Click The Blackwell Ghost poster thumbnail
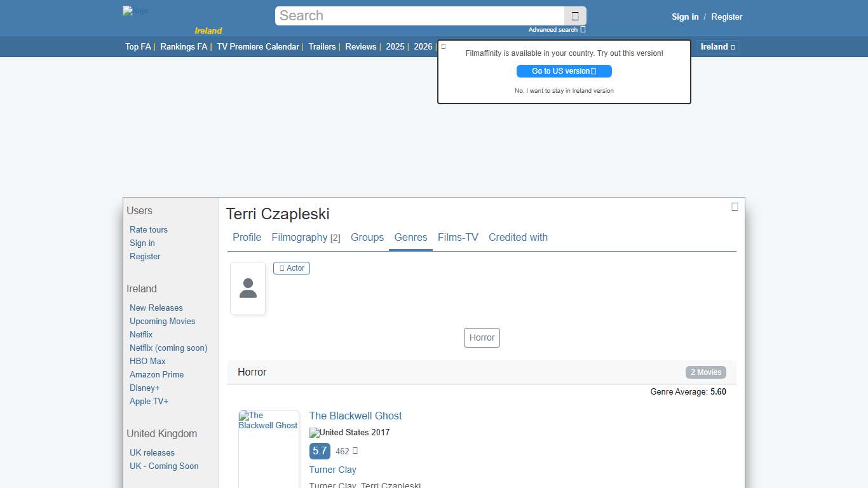 (x=268, y=445)
